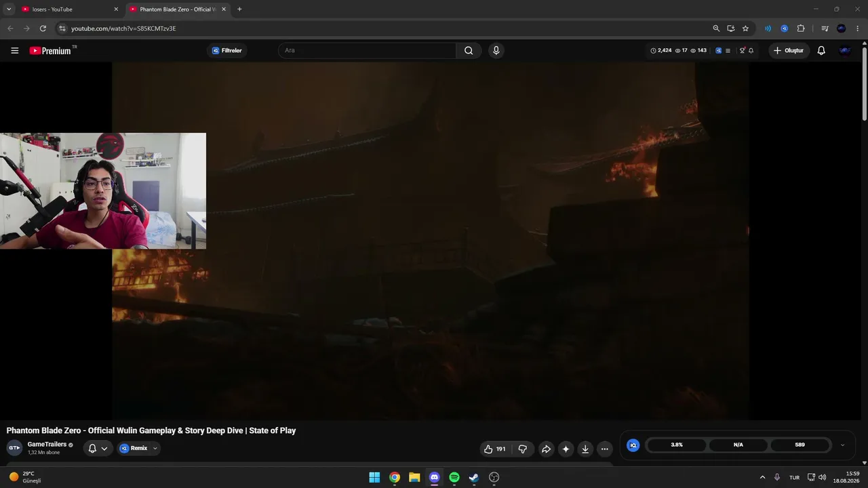Viewport: 868px width, 488px height.
Task: Click the blue extension icon in YouTube header
Action: point(718,51)
